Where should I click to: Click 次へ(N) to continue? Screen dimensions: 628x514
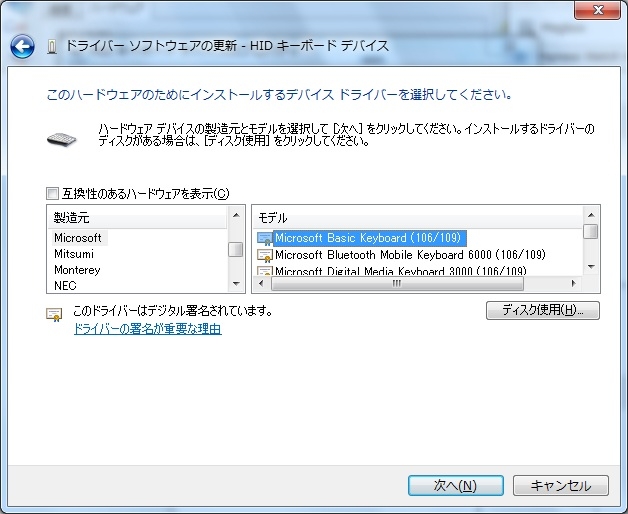point(456,486)
